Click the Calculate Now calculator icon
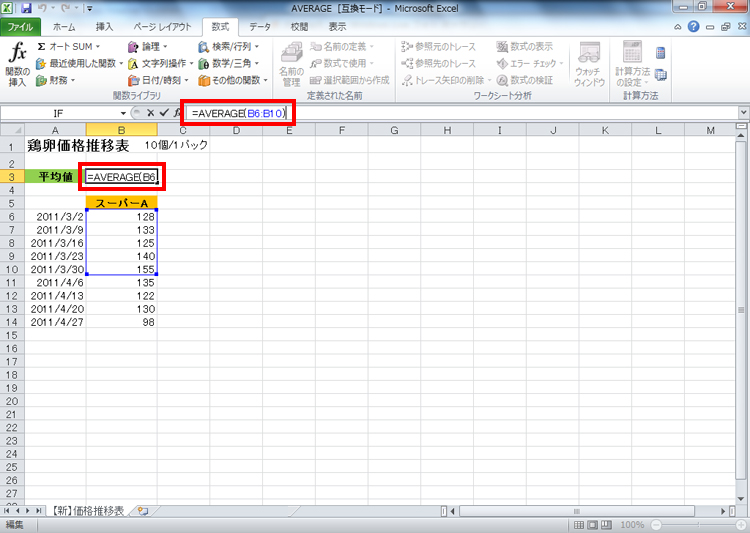This screenshot has width=750, height=533. [661, 53]
